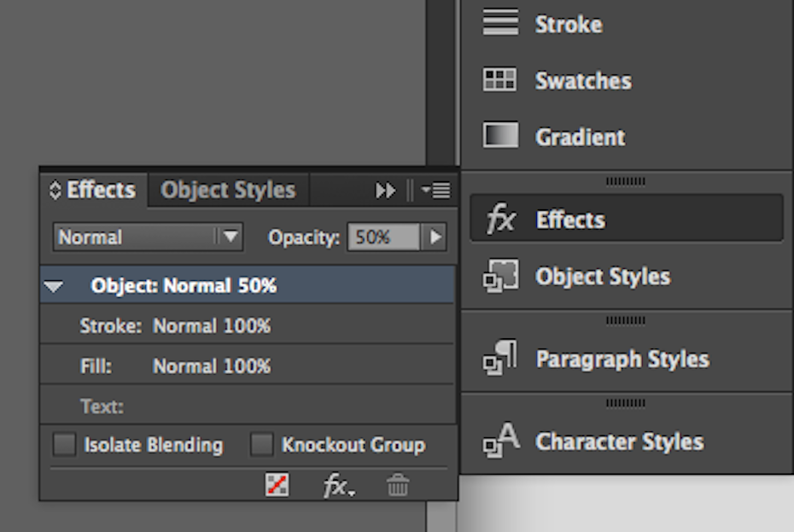Open the Effects panel flyout menu

(x=437, y=190)
